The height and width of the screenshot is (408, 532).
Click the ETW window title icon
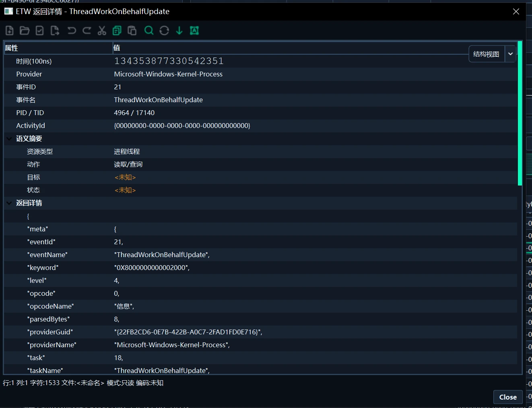point(8,11)
